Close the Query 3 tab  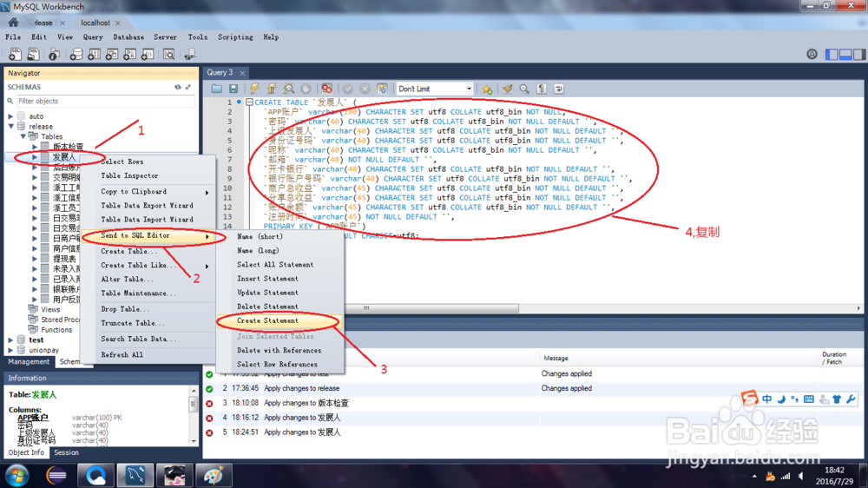[242, 73]
